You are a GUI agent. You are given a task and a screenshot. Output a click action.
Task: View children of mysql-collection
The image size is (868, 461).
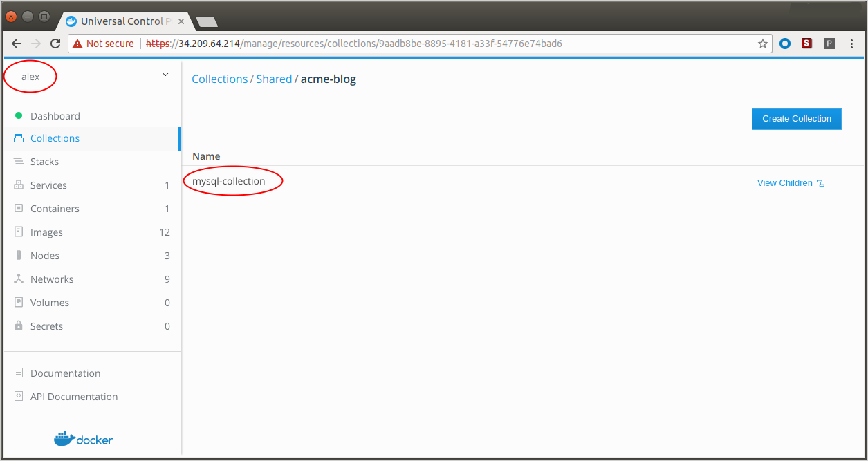[790, 183]
